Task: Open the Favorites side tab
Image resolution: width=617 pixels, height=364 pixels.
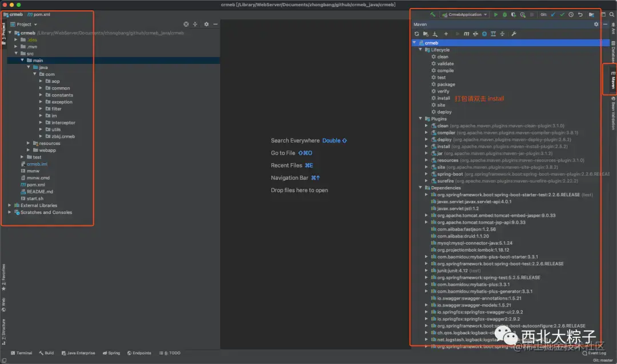Action: tap(4, 277)
